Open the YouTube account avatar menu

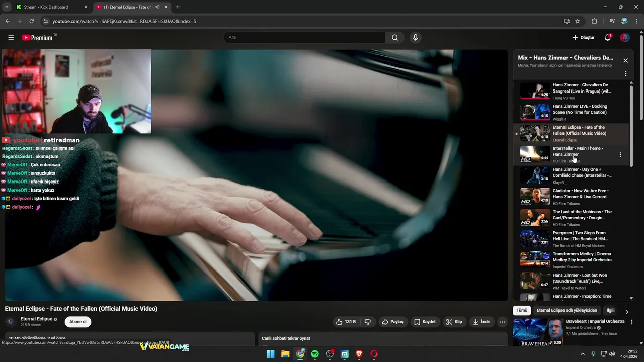pos(625,38)
